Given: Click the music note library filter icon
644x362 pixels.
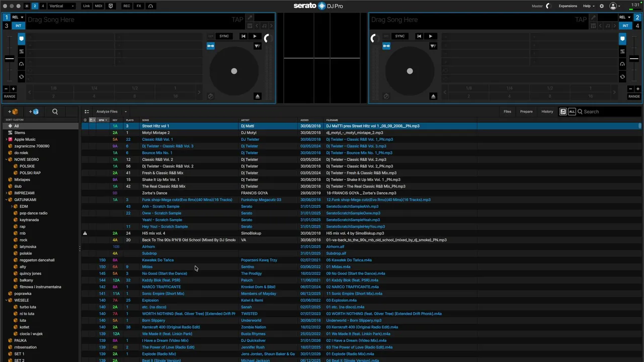Looking at the screenshot, I should click(x=563, y=112).
